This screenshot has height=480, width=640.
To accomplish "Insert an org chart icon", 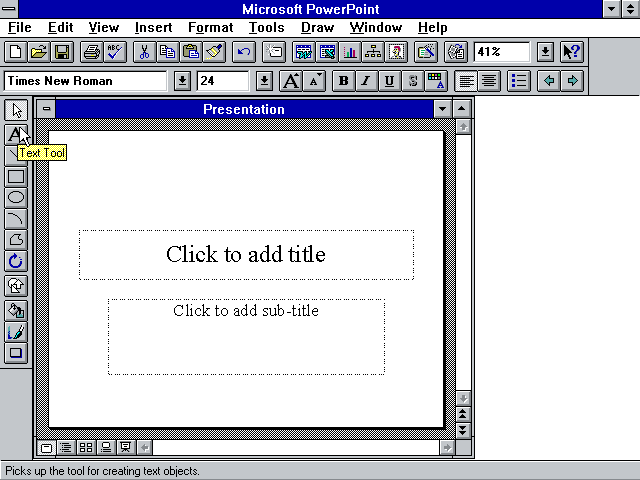I will point(373,52).
